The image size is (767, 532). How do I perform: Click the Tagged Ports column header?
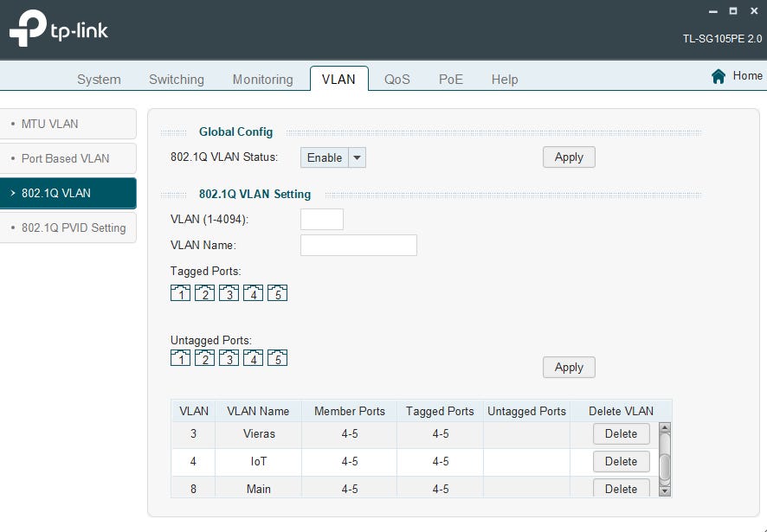[x=440, y=411]
